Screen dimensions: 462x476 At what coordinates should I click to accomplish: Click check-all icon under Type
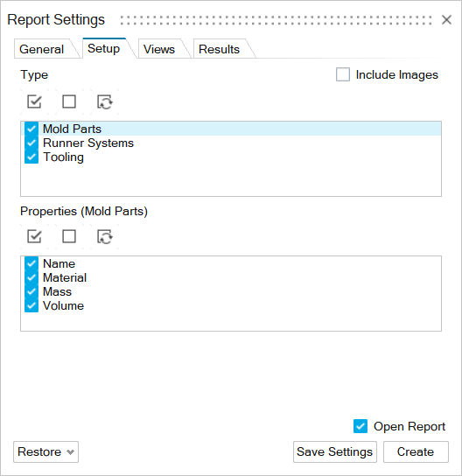pos(34,101)
